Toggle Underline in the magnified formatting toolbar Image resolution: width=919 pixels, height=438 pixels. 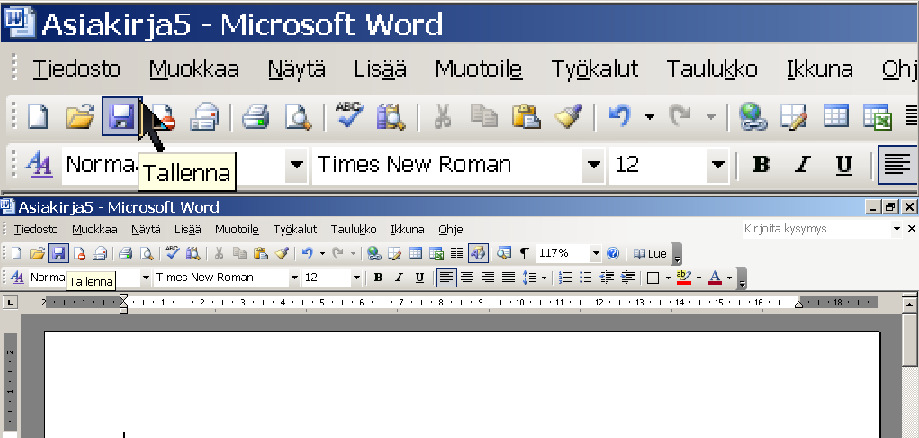tap(844, 165)
